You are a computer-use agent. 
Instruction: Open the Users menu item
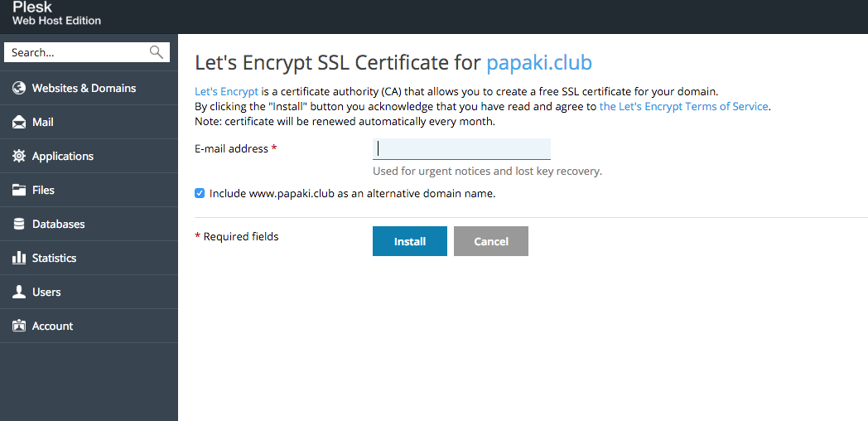click(x=89, y=292)
